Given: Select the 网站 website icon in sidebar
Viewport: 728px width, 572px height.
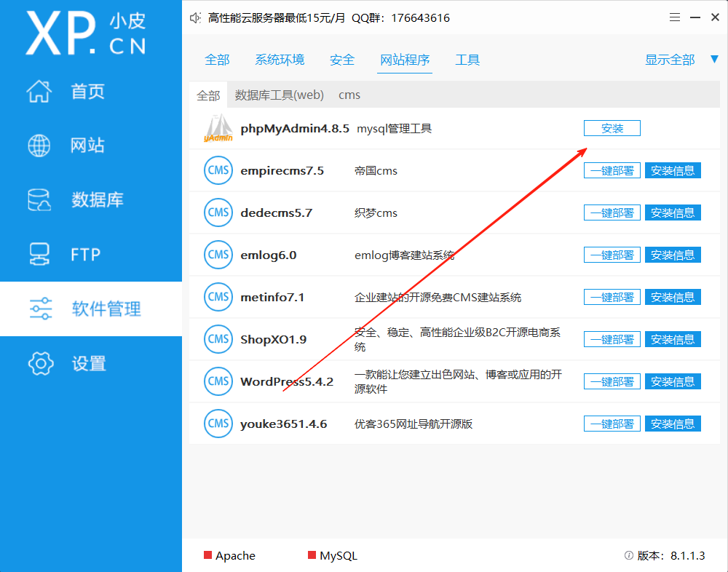Looking at the screenshot, I should pyautogui.click(x=39, y=145).
